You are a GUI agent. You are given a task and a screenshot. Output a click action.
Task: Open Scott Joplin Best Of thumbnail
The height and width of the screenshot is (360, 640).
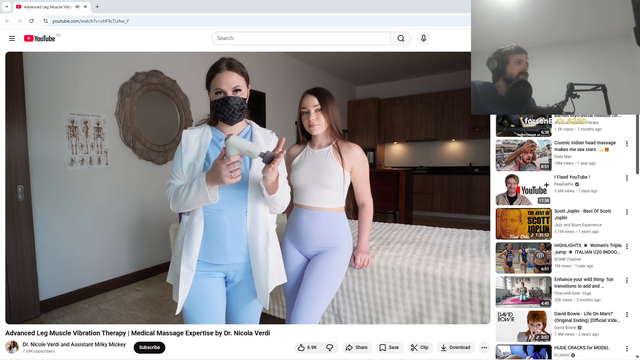point(524,224)
